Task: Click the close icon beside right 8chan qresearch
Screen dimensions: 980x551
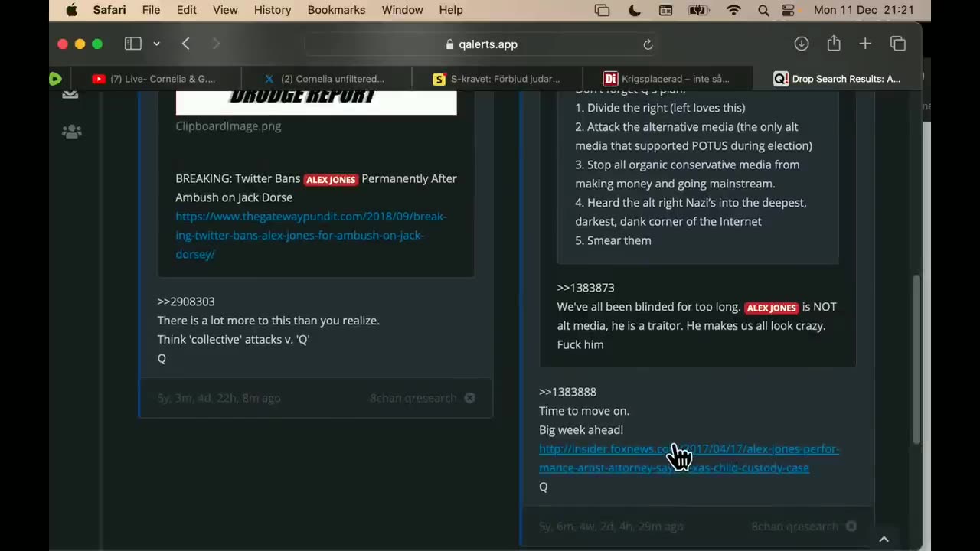Action: 851,527
